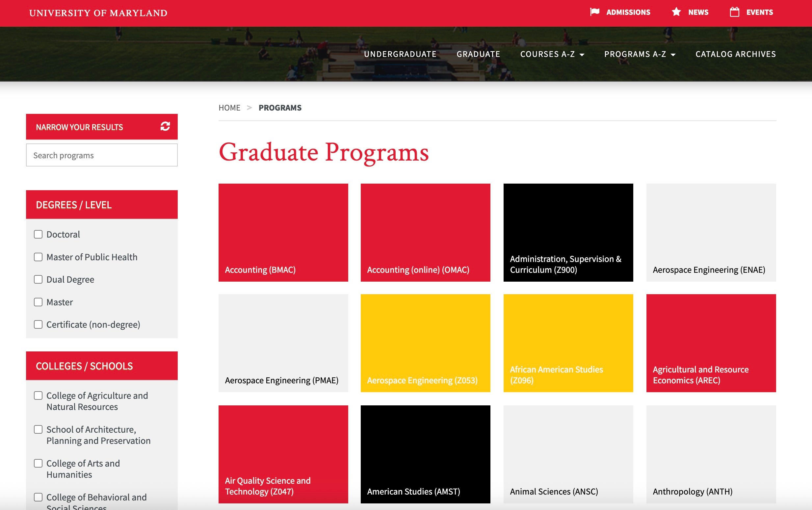Screen dimensions: 812x510
Task: Check the Certificate (non-degree) filter
Action: tap(38, 325)
